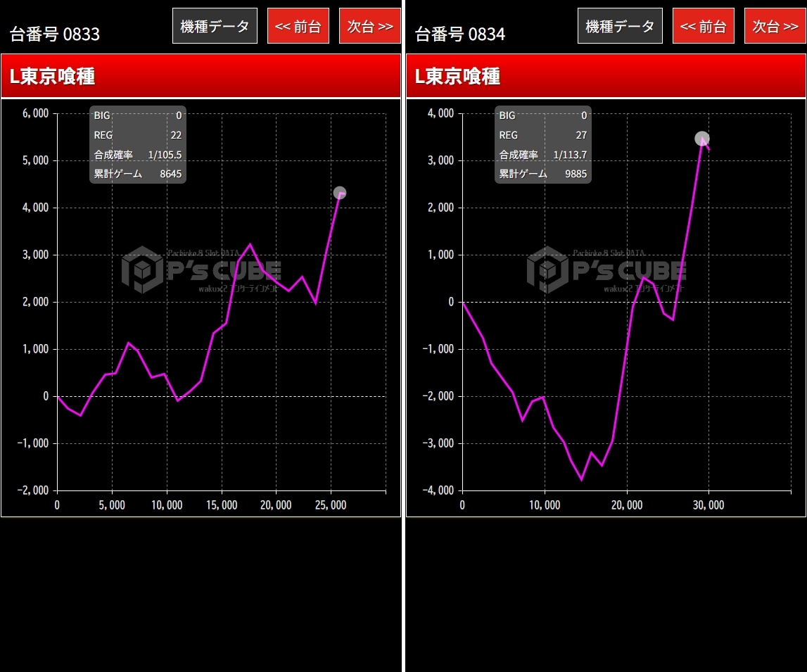807x672 pixels.
Task: Click the L東京喰種 title on machine 0833
Action: tap(52, 76)
